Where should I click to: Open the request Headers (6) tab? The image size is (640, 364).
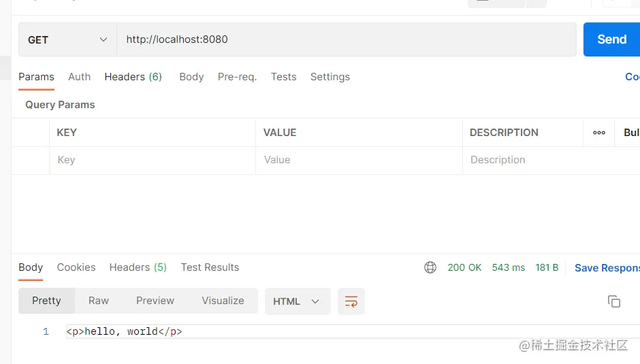(x=133, y=77)
